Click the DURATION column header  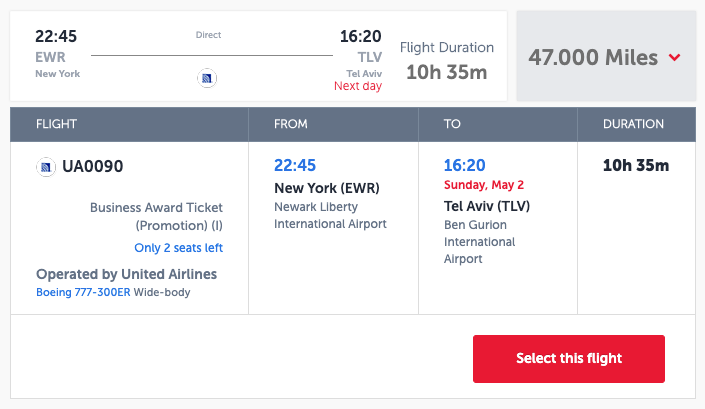click(x=633, y=125)
